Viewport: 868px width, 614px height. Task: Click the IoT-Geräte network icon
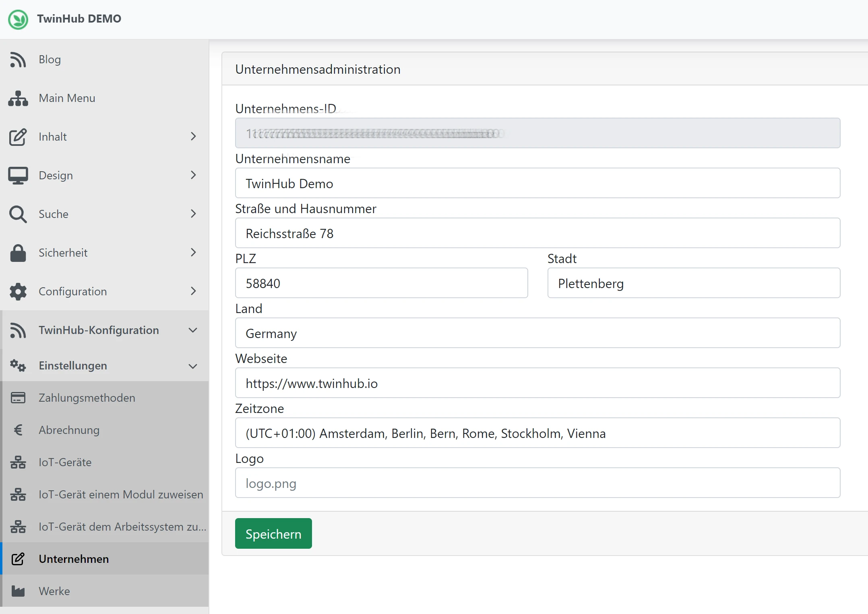point(18,462)
